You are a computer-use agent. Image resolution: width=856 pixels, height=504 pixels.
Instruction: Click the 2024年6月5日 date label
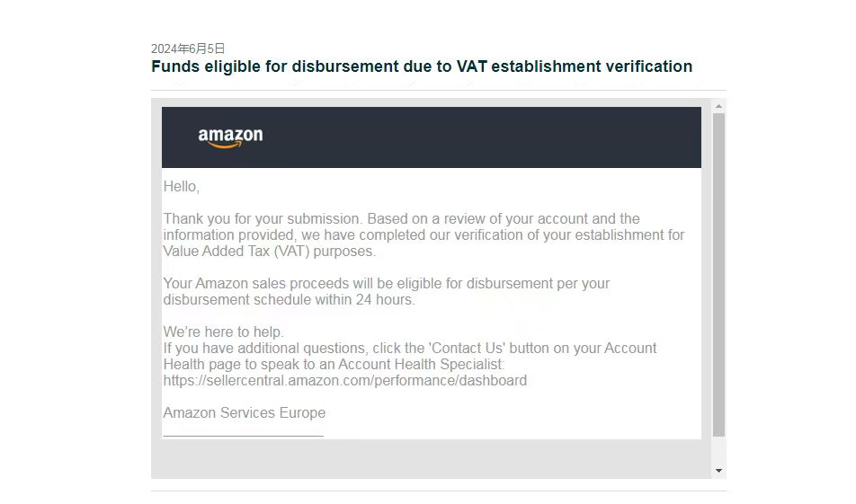(x=188, y=49)
